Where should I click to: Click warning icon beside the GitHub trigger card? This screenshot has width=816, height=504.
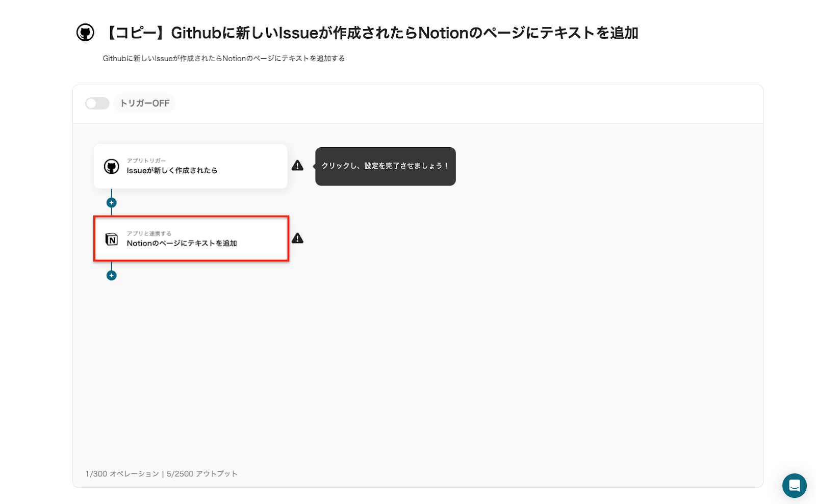click(297, 166)
